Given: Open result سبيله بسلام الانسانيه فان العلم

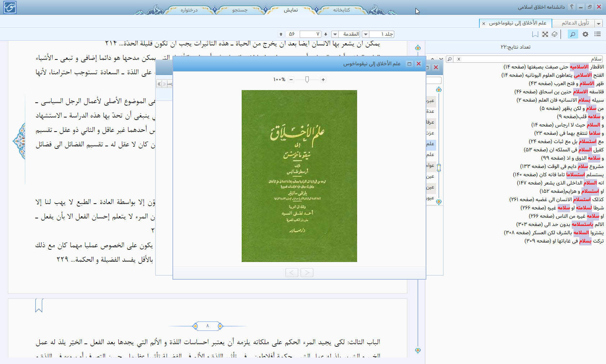Looking at the screenshot, I should click(x=560, y=100).
